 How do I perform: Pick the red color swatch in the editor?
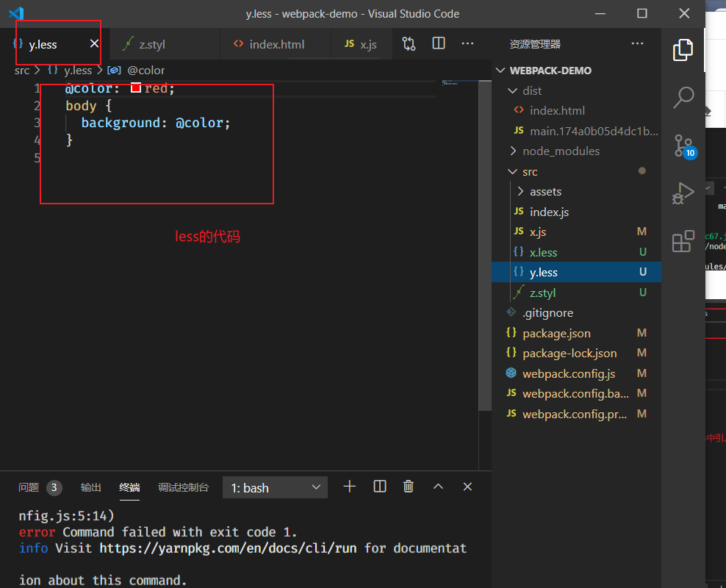(136, 87)
